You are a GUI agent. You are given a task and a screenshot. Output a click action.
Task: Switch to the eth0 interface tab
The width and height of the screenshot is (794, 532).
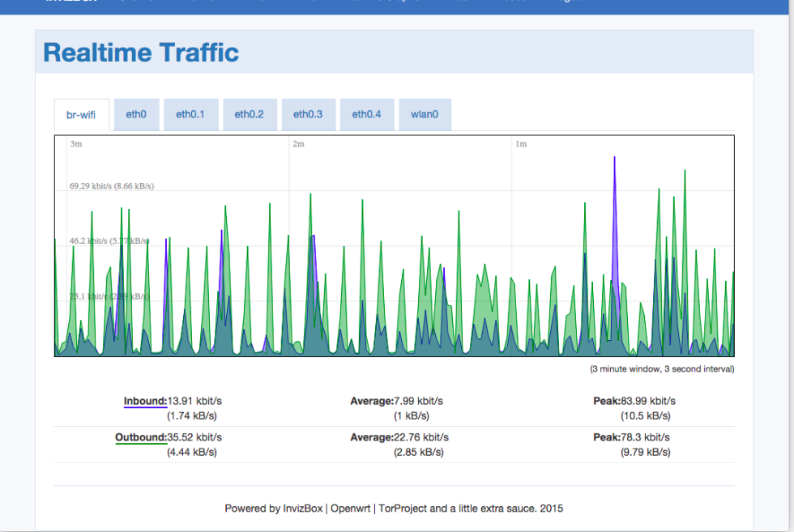[136, 114]
